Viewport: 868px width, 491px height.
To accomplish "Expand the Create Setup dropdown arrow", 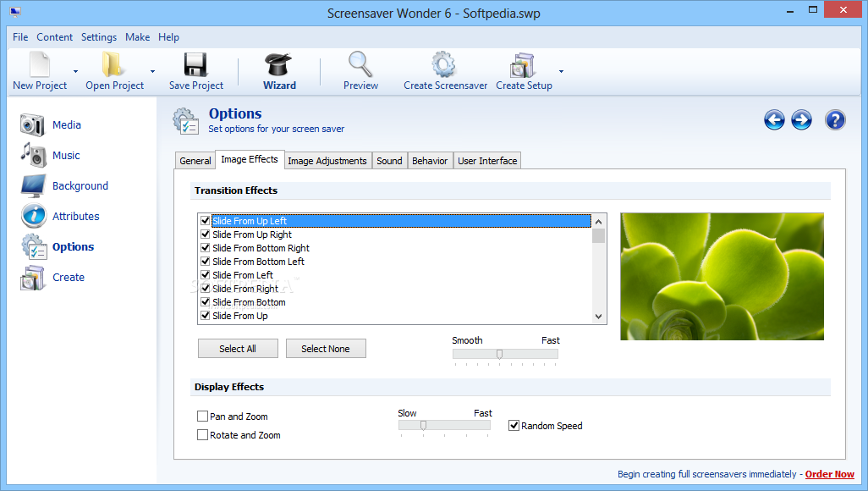I will pyautogui.click(x=561, y=71).
